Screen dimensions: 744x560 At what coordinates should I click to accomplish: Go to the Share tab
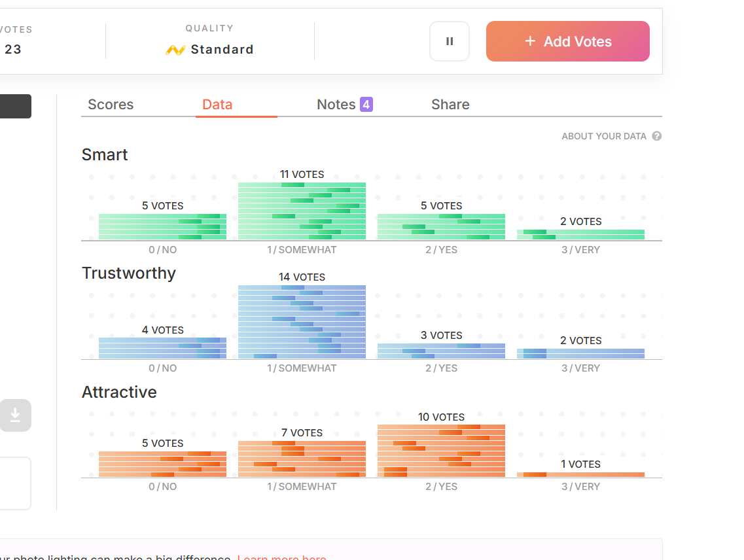pyautogui.click(x=450, y=105)
